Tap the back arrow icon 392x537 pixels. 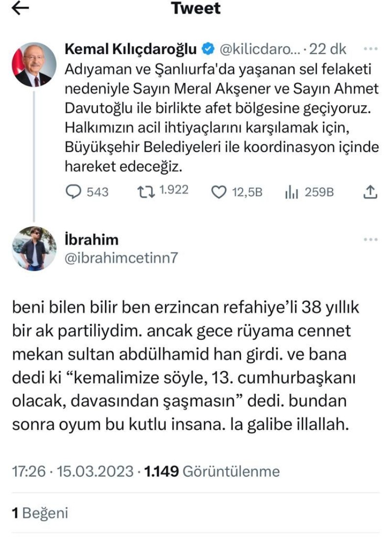20,8
